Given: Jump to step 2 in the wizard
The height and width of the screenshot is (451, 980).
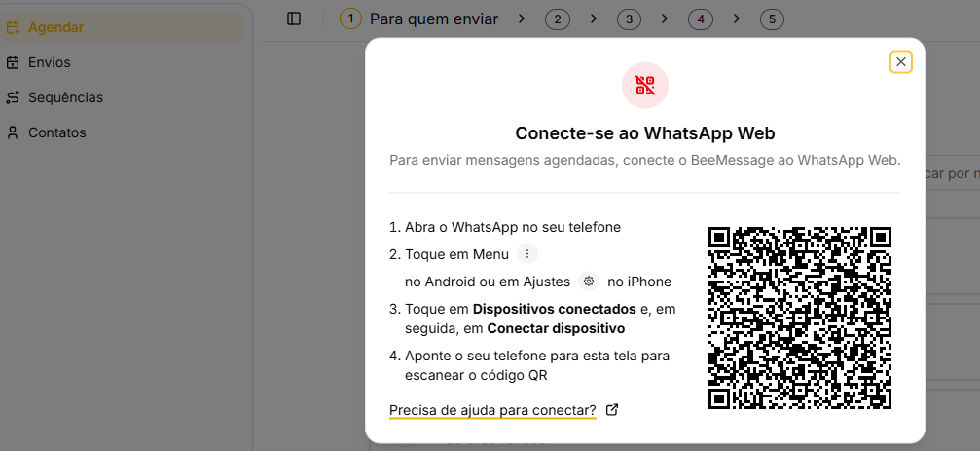Looking at the screenshot, I should [558, 19].
